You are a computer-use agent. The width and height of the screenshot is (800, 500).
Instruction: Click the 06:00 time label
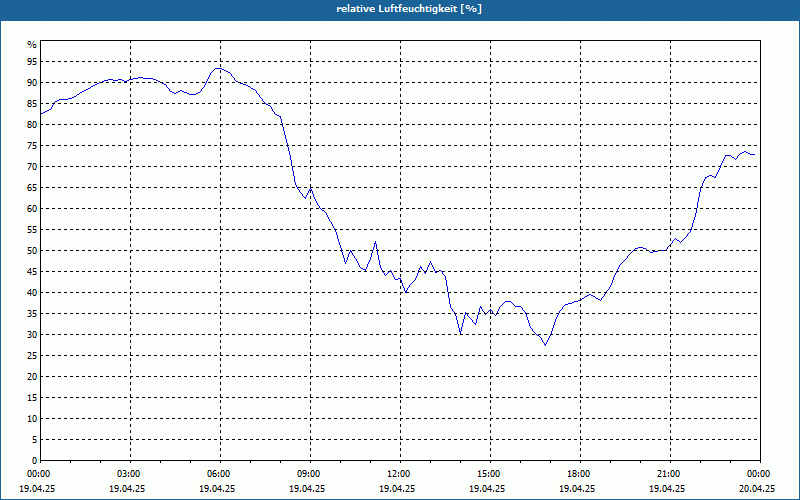tap(220, 474)
